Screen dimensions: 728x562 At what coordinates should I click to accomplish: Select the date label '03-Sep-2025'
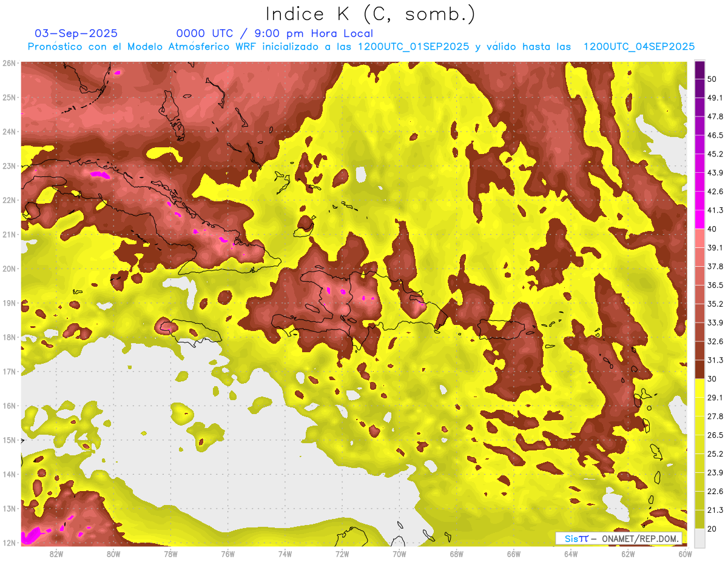point(76,33)
